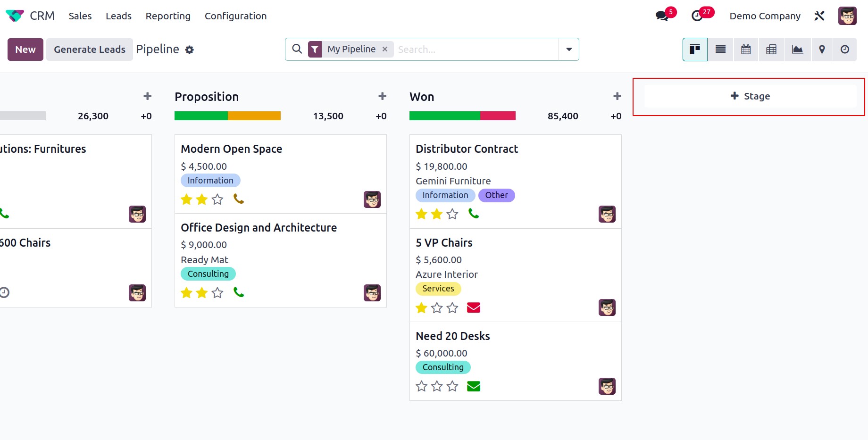868x440 pixels.
Task: Add a new Stage column
Action: pos(750,96)
